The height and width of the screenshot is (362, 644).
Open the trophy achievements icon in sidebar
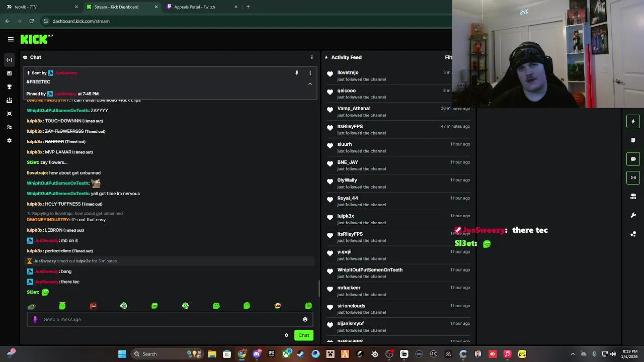[x=9, y=87]
